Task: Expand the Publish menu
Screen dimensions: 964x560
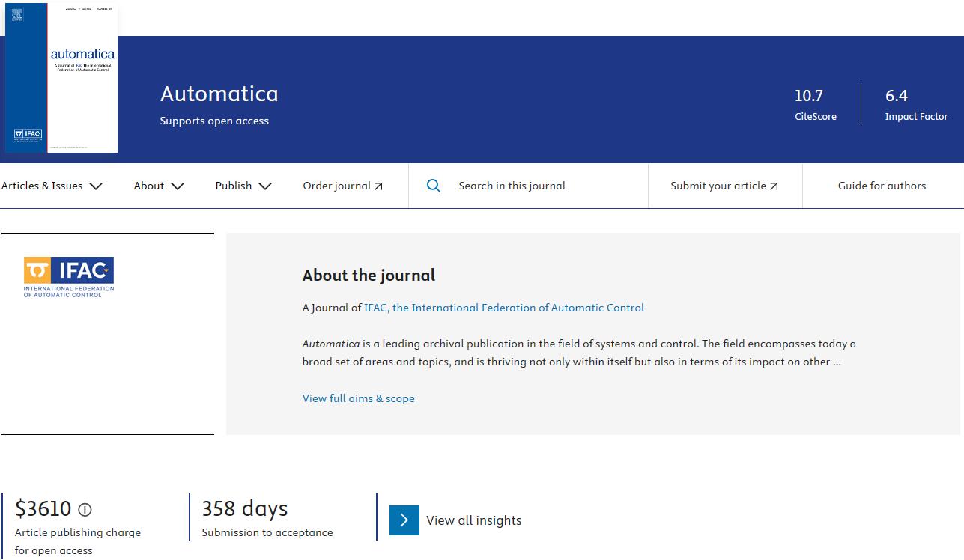Action: click(243, 186)
